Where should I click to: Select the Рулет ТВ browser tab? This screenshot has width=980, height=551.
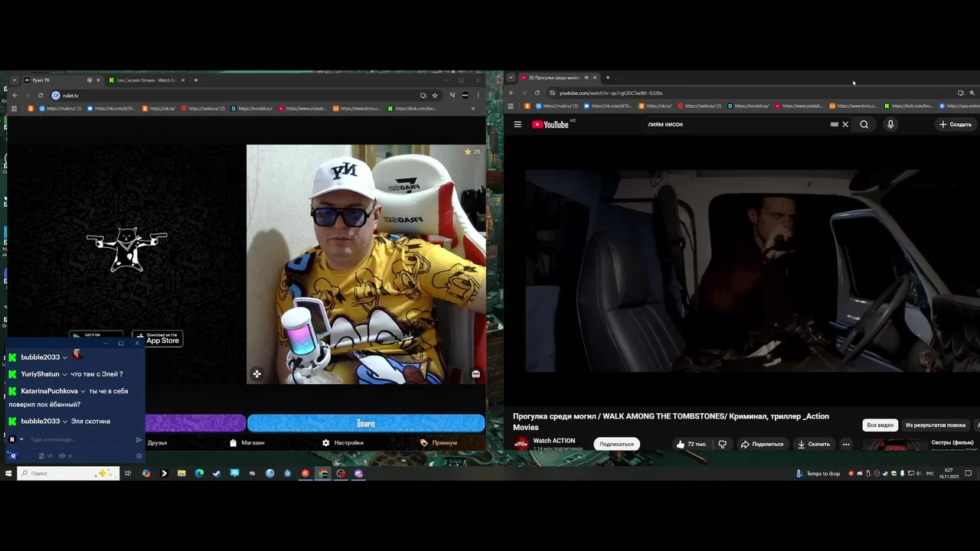[62, 80]
